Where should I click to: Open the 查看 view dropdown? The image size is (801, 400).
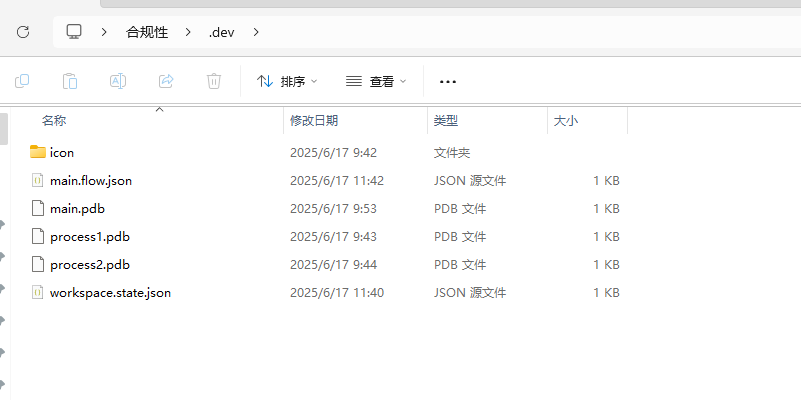point(376,81)
